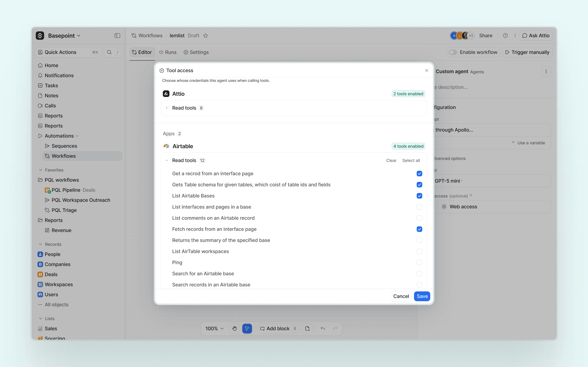The height and width of the screenshot is (367, 588).
Task: Open the help question mark icon
Action: 505,36
